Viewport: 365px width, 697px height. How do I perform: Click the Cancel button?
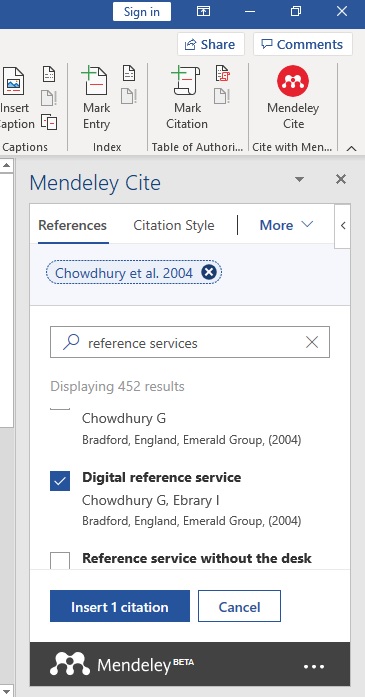pyautogui.click(x=240, y=606)
